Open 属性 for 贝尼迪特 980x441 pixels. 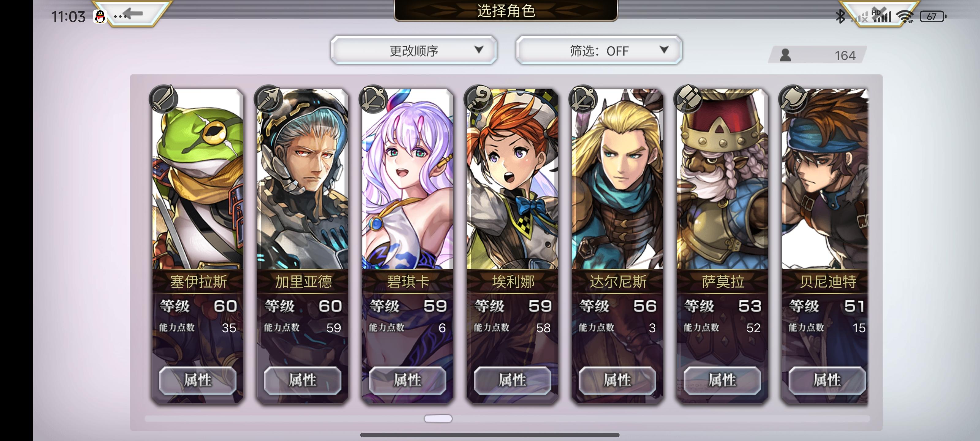click(827, 380)
